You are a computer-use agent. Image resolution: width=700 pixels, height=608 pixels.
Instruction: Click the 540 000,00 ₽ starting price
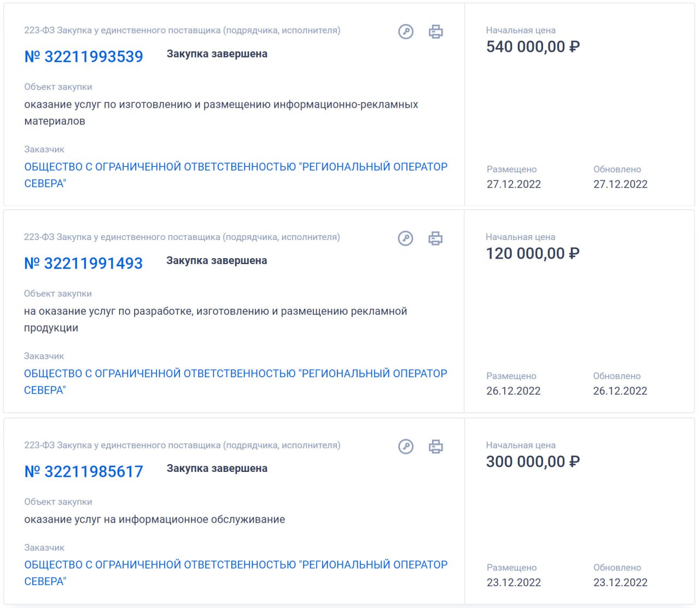[533, 47]
